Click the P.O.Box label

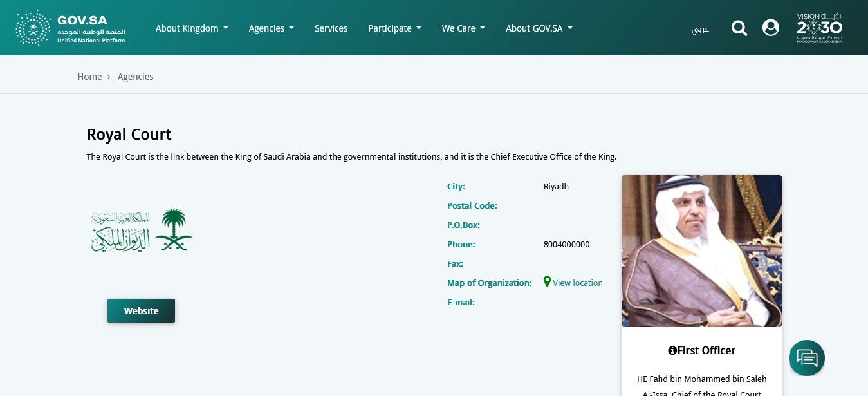coord(464,225)
